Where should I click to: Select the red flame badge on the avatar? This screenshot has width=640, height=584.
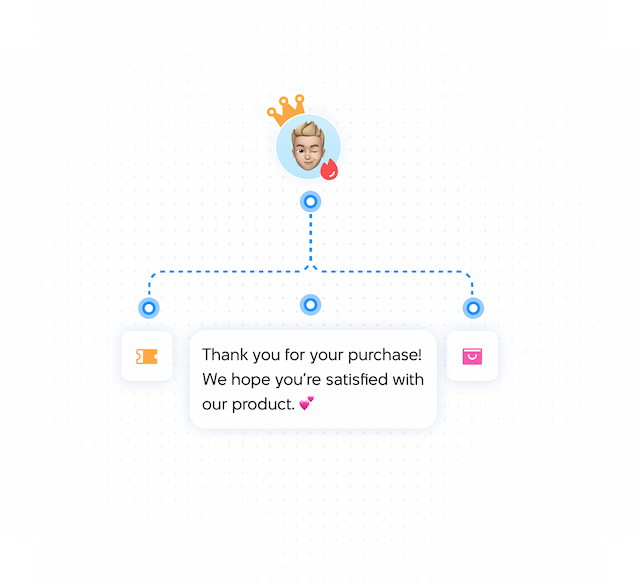[329, 169]
